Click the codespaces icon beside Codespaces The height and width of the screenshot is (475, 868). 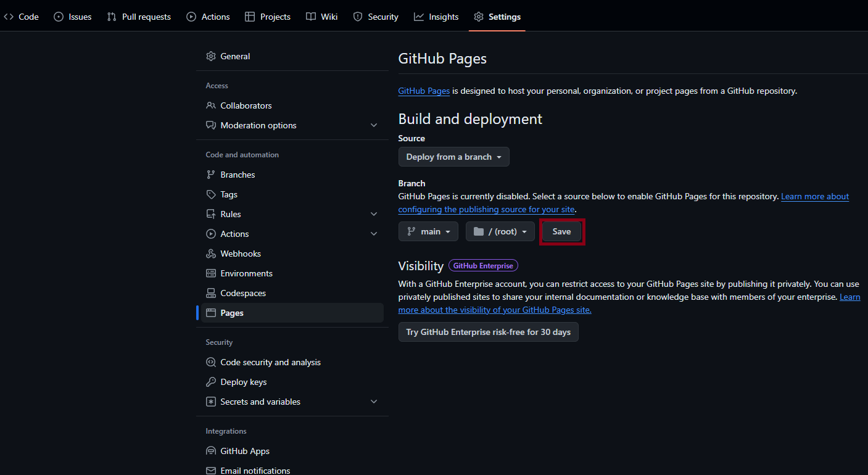pyautogui.click(x=211, y=293)
